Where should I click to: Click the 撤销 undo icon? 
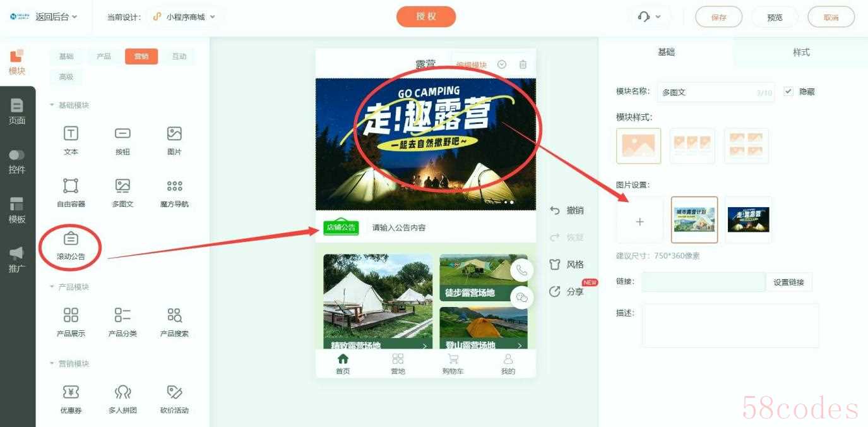[556, 210]
